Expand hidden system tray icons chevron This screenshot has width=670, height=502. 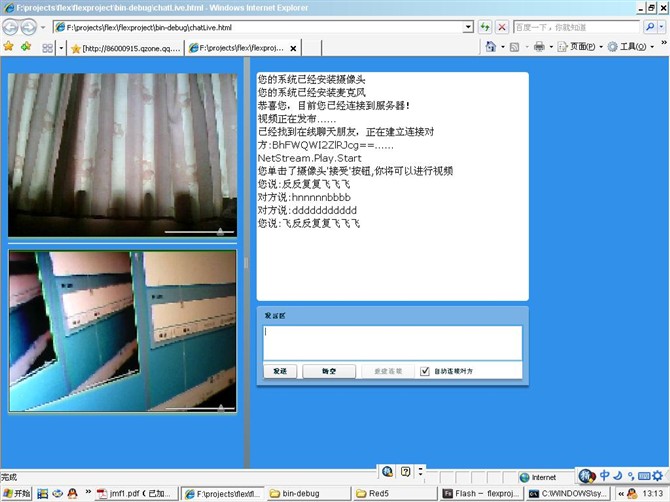621,493
